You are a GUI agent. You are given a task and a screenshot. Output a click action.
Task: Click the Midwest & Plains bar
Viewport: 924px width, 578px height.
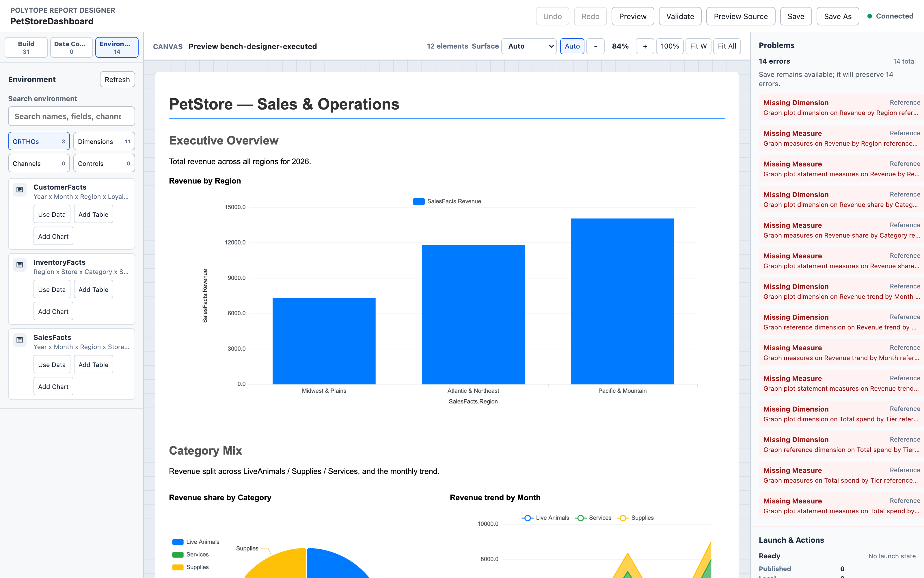tap(324, 341)
